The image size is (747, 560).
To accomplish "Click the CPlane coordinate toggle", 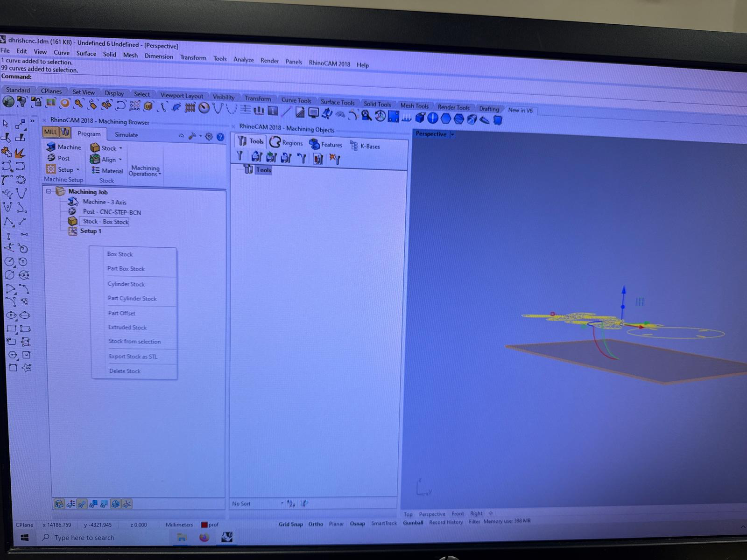I will 24,525.
